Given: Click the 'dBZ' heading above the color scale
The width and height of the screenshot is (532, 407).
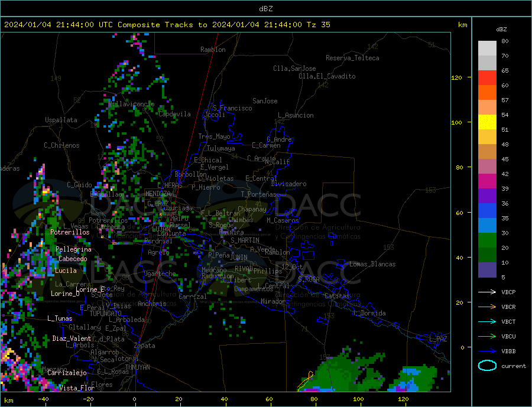Looking at the screenshot, I should (501, 30).
